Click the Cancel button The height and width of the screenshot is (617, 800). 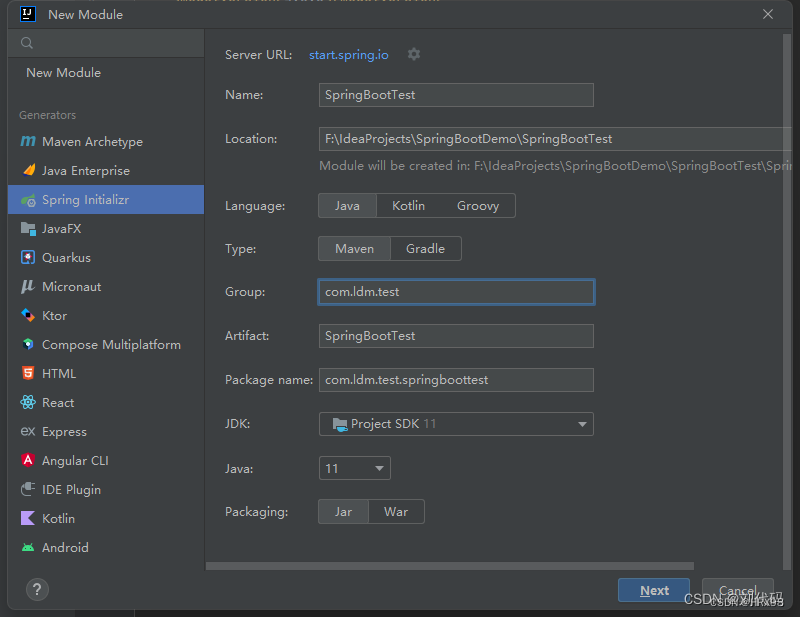tap(738, 590)
